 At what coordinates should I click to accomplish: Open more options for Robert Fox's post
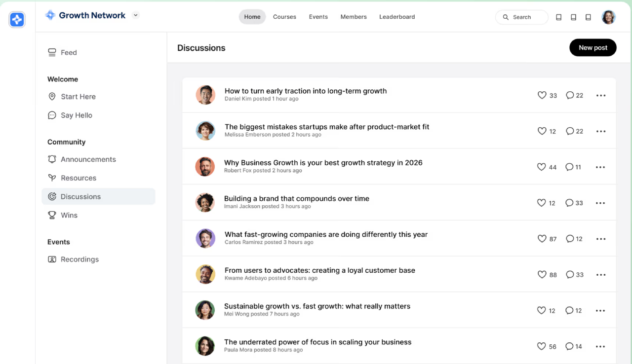click(600, 167)
